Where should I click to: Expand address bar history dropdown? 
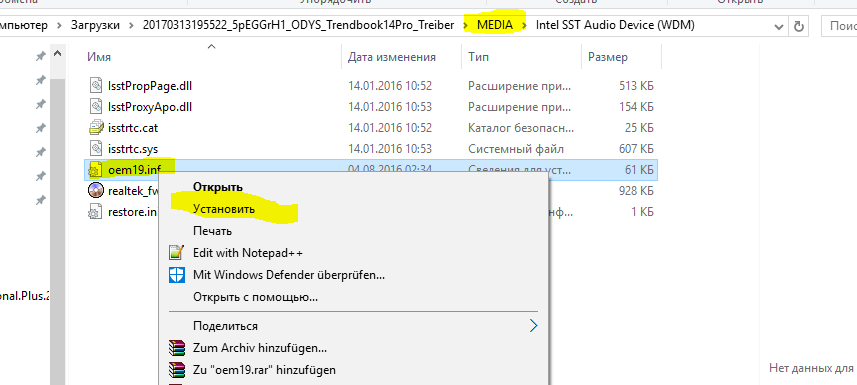(778, 26)
